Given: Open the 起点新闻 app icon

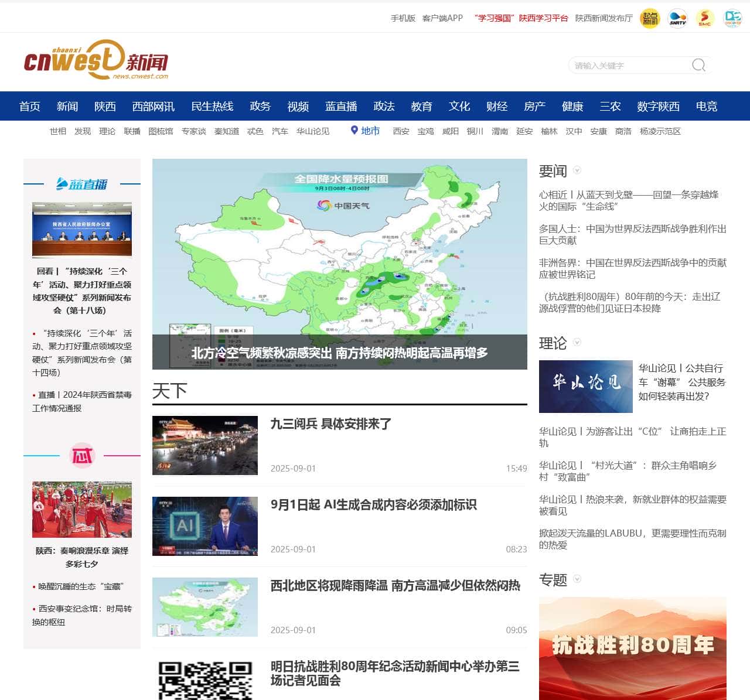Looking at the screenshot, I should [x=649, y=18].
